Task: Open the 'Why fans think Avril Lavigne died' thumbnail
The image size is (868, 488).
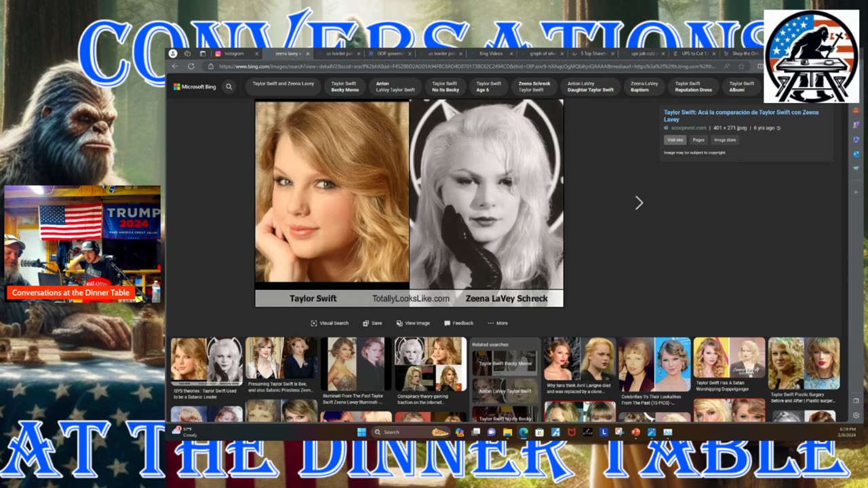Action: (579, 359)
